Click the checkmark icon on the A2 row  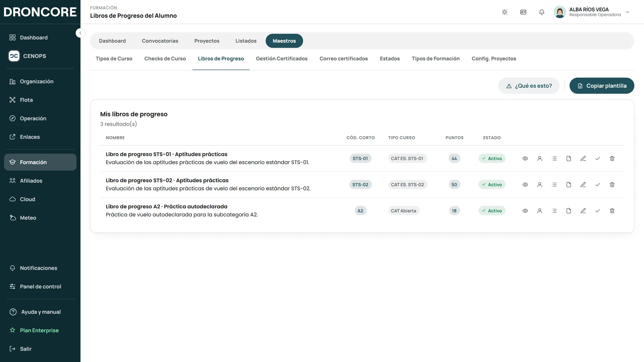(597, 210)
